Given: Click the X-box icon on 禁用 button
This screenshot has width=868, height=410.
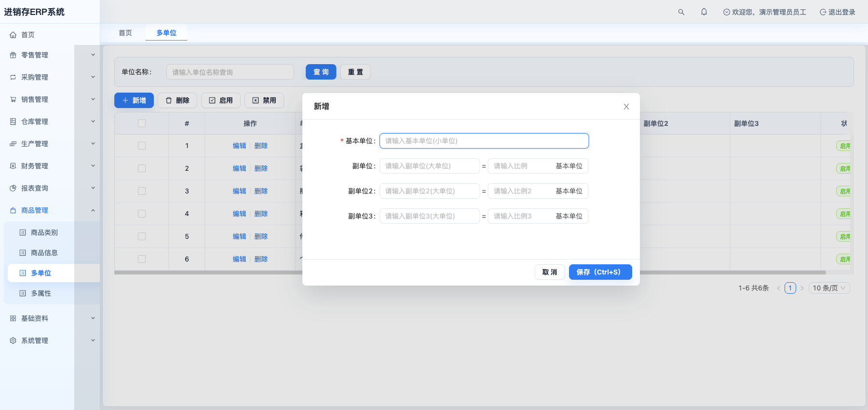Looking at the screenshot, I should [x=256, y=100].
